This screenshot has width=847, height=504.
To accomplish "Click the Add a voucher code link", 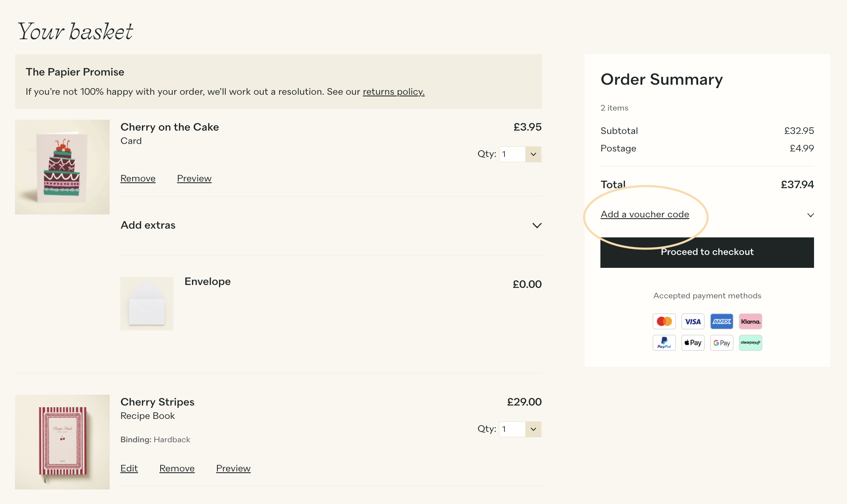I will [645, 214].
